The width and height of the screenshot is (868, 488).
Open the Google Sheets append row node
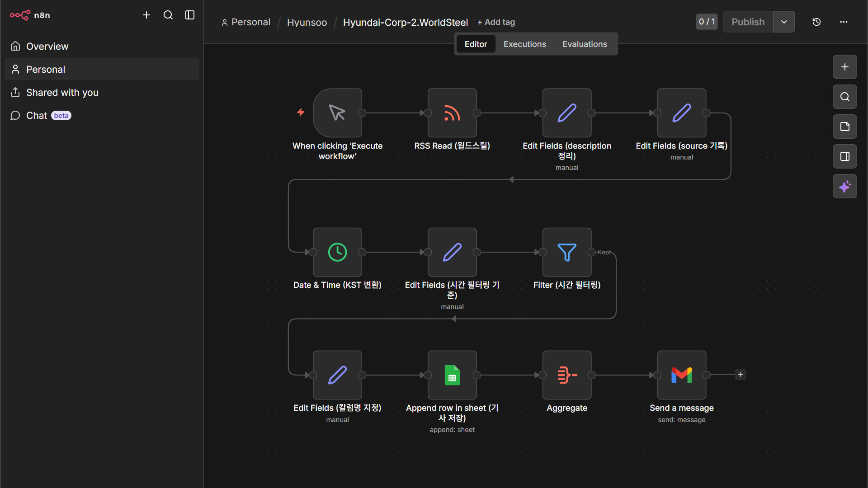tap(452, 375)
